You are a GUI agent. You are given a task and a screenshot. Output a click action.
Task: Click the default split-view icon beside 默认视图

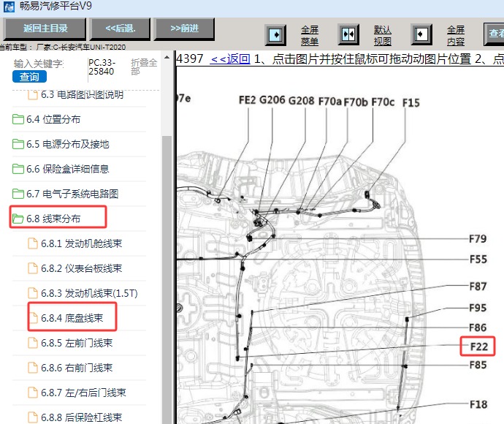point(348,34)
